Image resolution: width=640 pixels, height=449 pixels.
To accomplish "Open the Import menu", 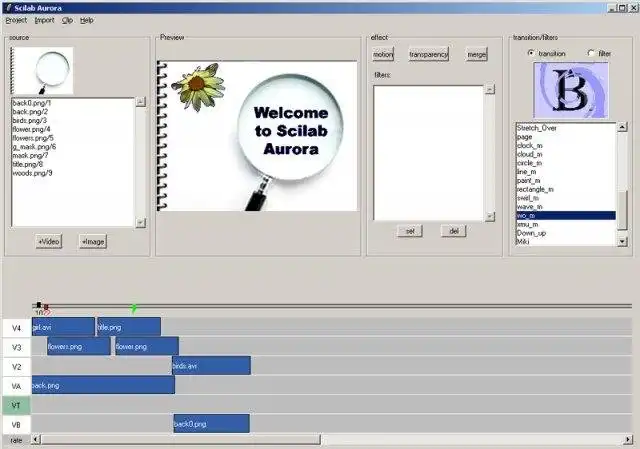I will click(x=44, y=20).
